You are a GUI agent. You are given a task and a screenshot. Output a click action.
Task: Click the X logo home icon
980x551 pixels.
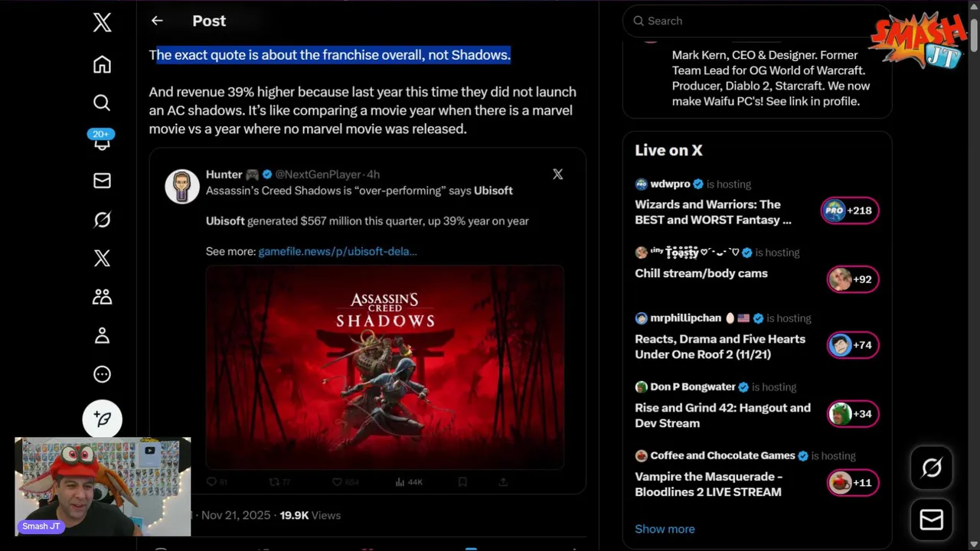click(x=102, y=22)
